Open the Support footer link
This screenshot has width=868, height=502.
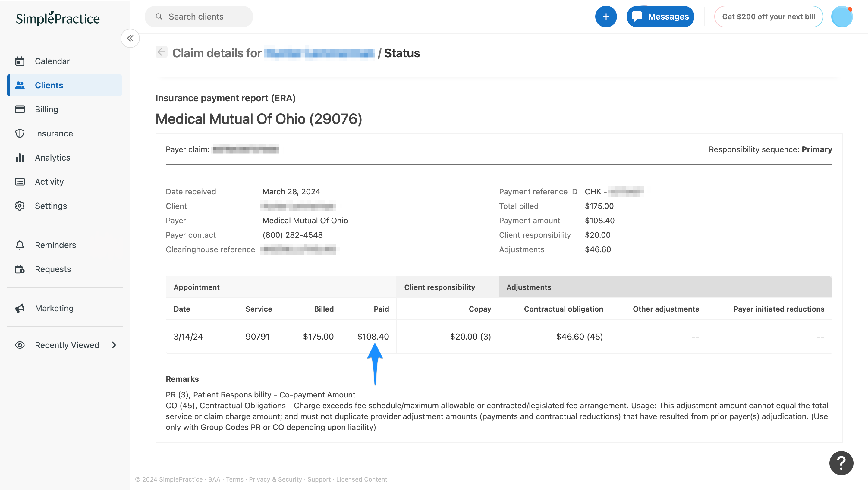point(319,480)
